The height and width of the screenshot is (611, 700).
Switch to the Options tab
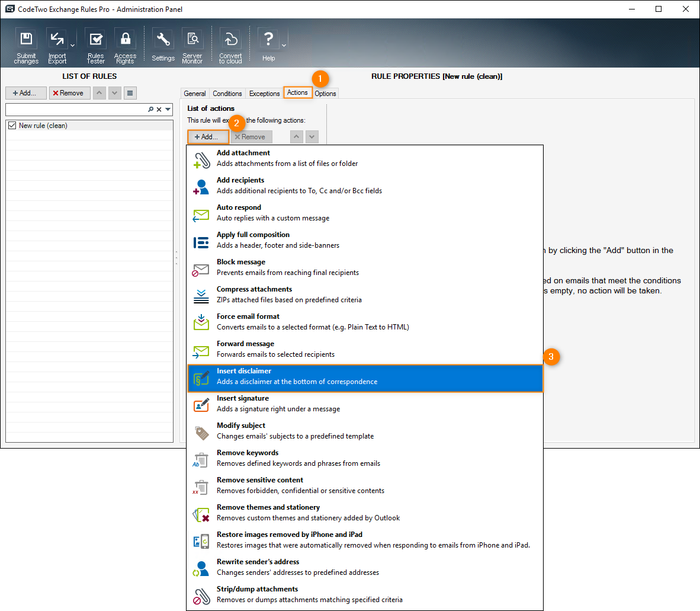[x=326, y=94]
